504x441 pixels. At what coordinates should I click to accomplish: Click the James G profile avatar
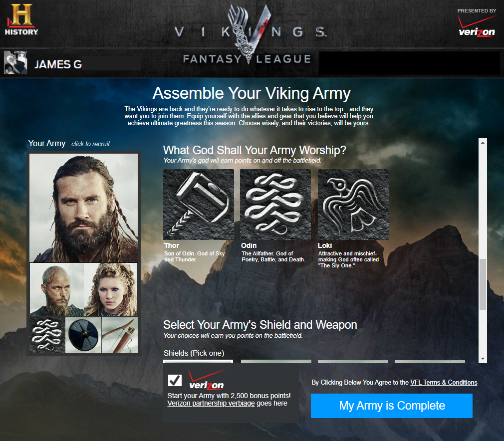tap(15, 62)
